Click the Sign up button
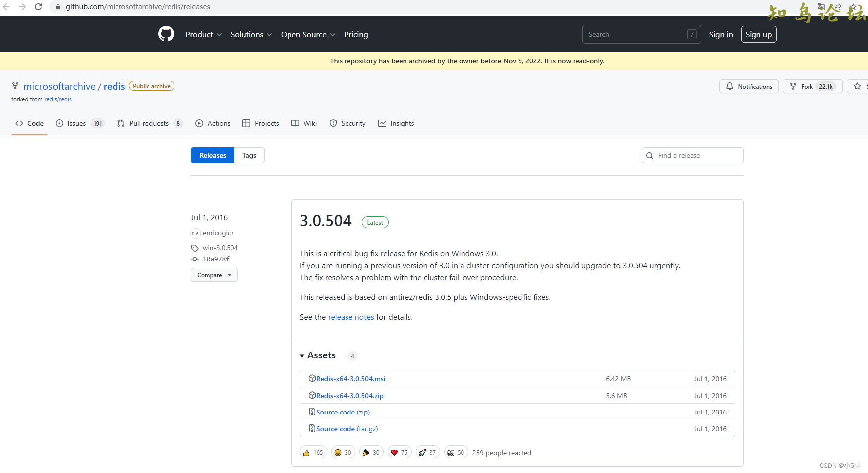Screen dimensions: 868x473 pos(758,34)
